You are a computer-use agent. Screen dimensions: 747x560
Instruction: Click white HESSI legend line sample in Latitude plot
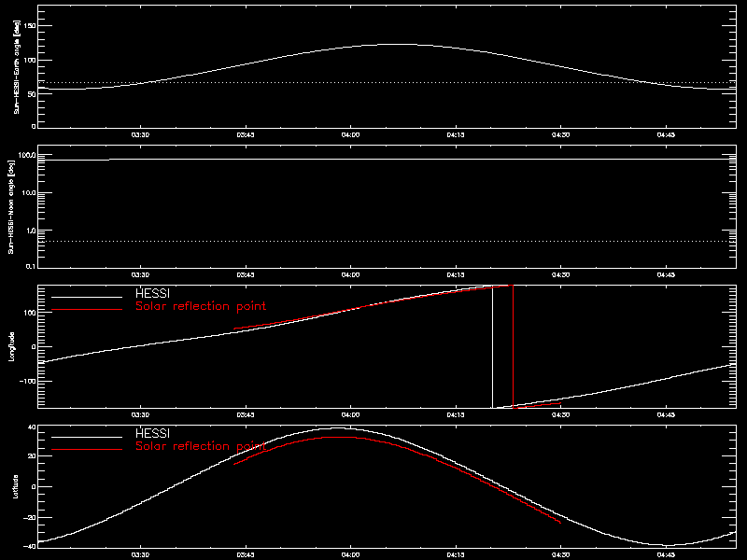tap(87, 437)
